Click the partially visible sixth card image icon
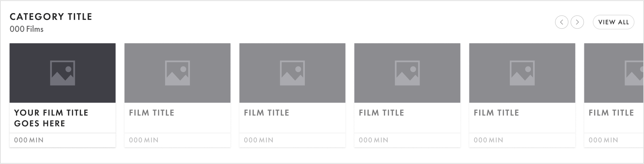Image resolution: width=644 pixels, height=164 pixels. point(634,73)
